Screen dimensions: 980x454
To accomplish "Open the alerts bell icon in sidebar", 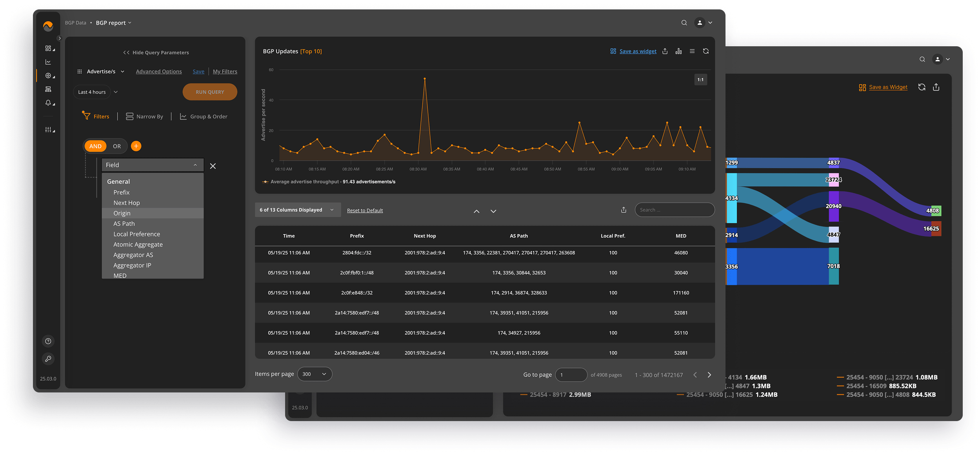I will pos(48,103).
